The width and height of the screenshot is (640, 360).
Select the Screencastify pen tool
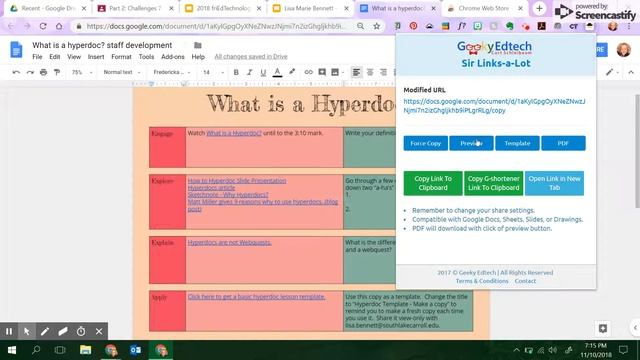tap(45, 331)
